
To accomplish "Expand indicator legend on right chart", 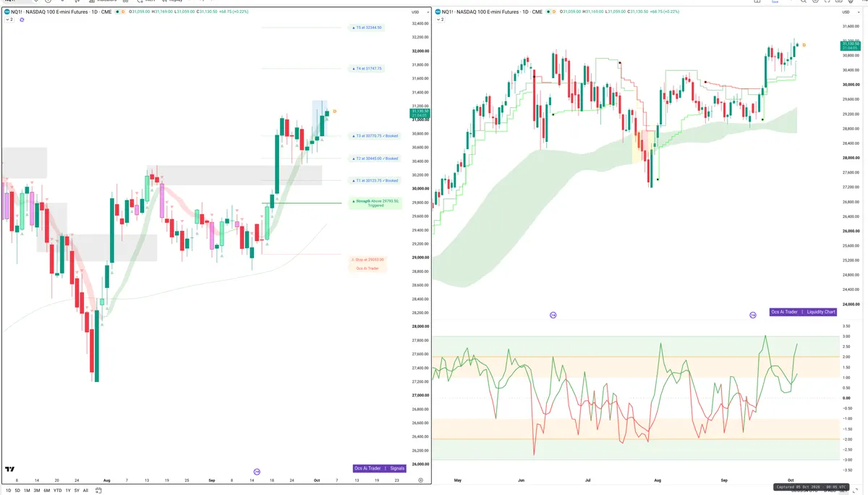I will point(442,20).
